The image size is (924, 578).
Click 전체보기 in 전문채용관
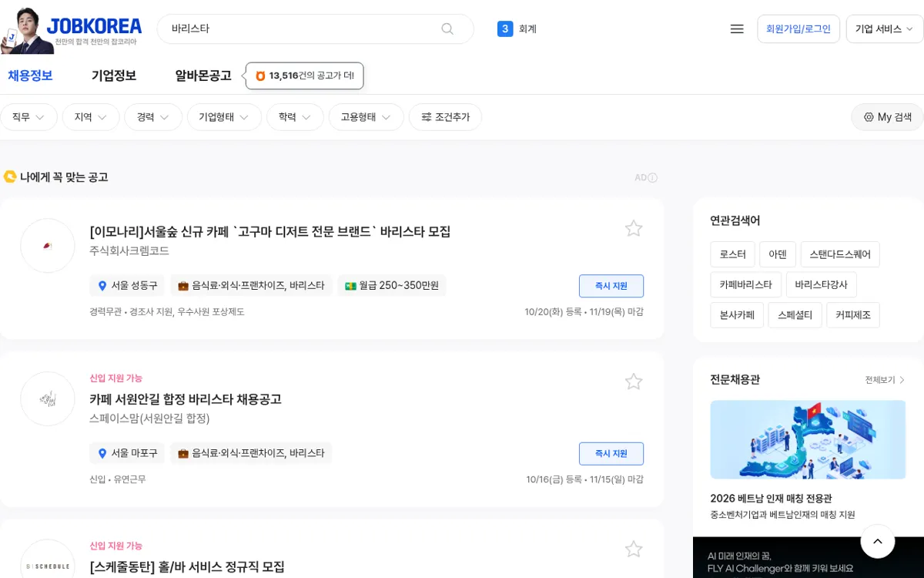coord(885,380)
